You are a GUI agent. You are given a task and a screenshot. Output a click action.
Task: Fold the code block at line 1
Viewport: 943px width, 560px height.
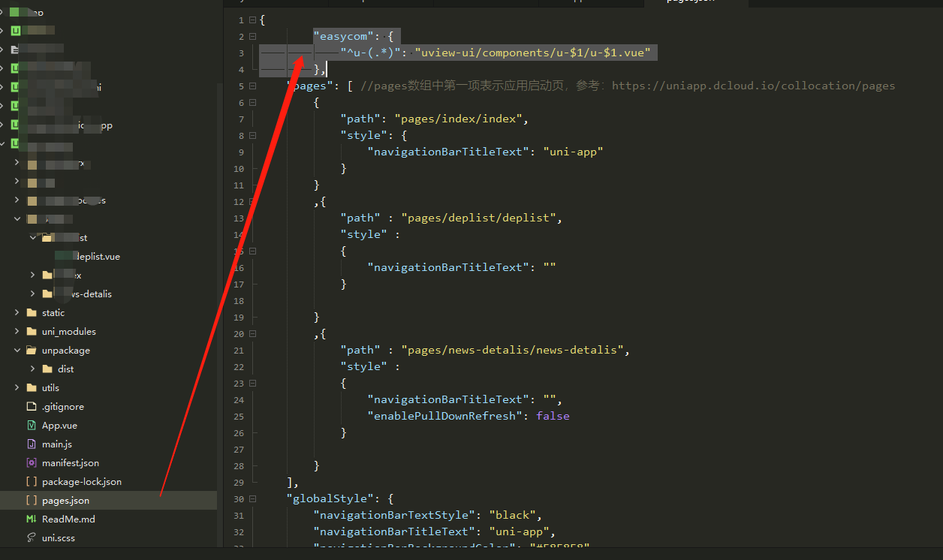[252, 20]
